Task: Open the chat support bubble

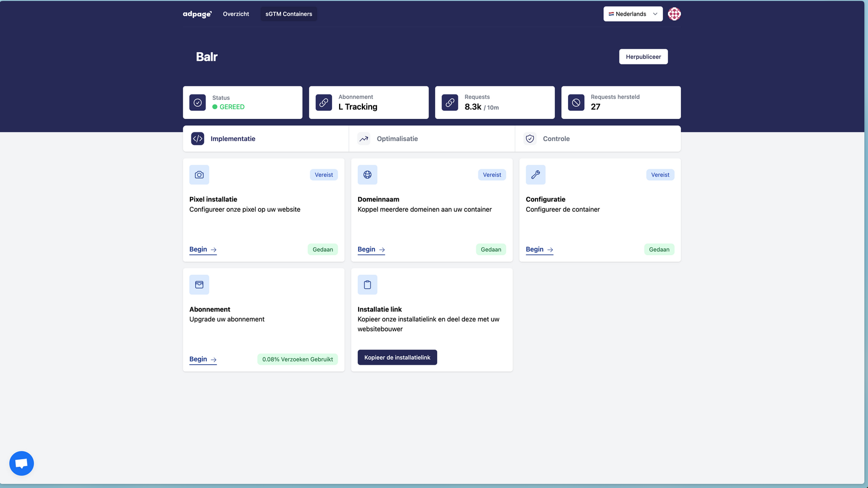Action: click(22, 464)
